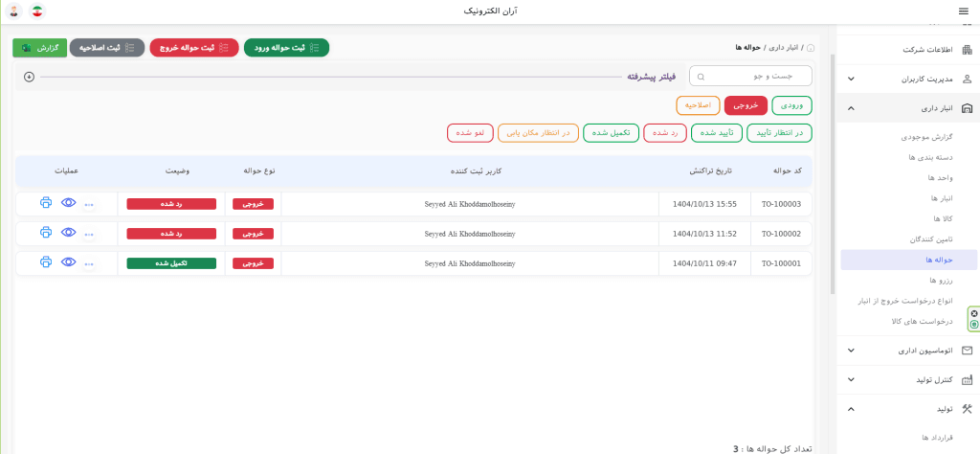This screenshot has height=454, width=980.
Task: Open the hamburger menu icon
Action: [963, 11]
